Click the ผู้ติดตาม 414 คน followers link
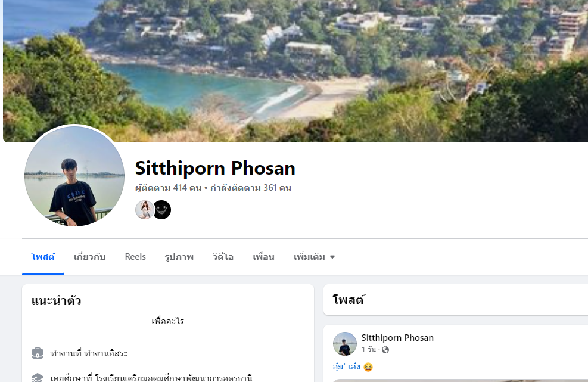Screen dimensions: 588x382 (x=169, y=188)
